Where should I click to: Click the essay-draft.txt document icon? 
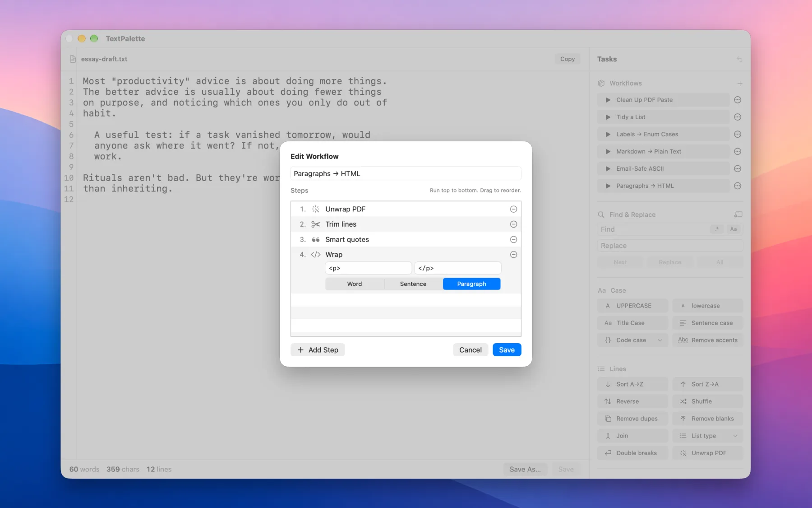(x=73, y=59)
